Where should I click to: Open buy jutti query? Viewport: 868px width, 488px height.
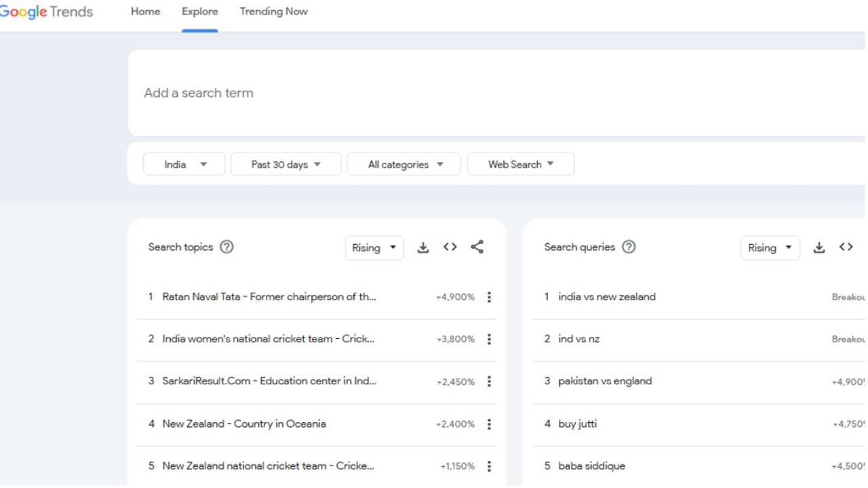pyautogui.click(x=578, y=424)
